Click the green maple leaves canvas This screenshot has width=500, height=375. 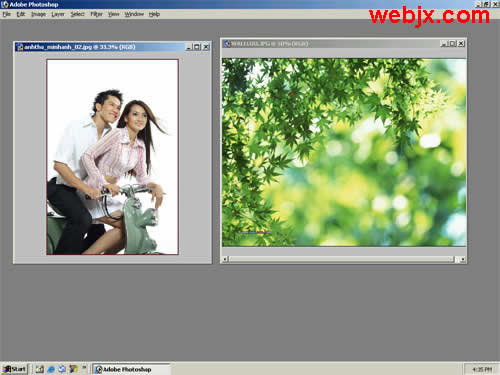click(x=344, y=153)
